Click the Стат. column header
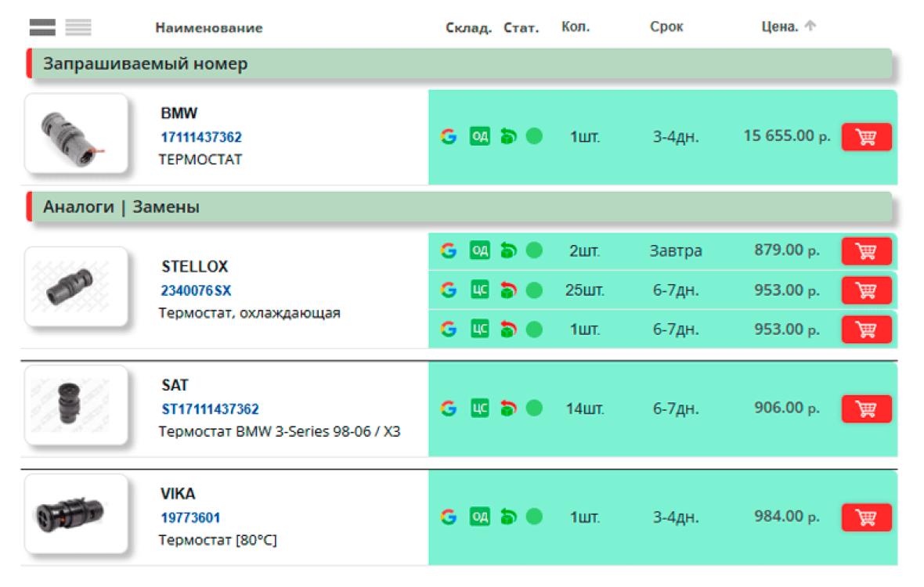The image size is (924, 587). [x=521, y=27]
